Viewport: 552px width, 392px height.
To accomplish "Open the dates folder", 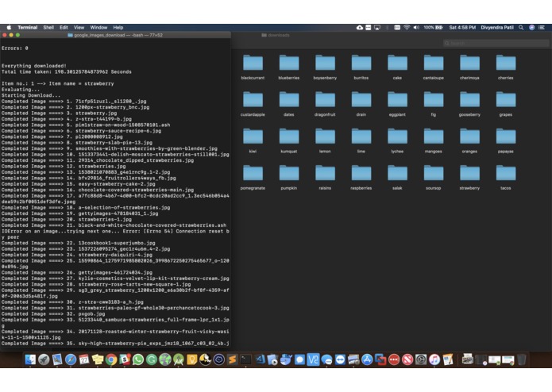I will click(289, 100).
